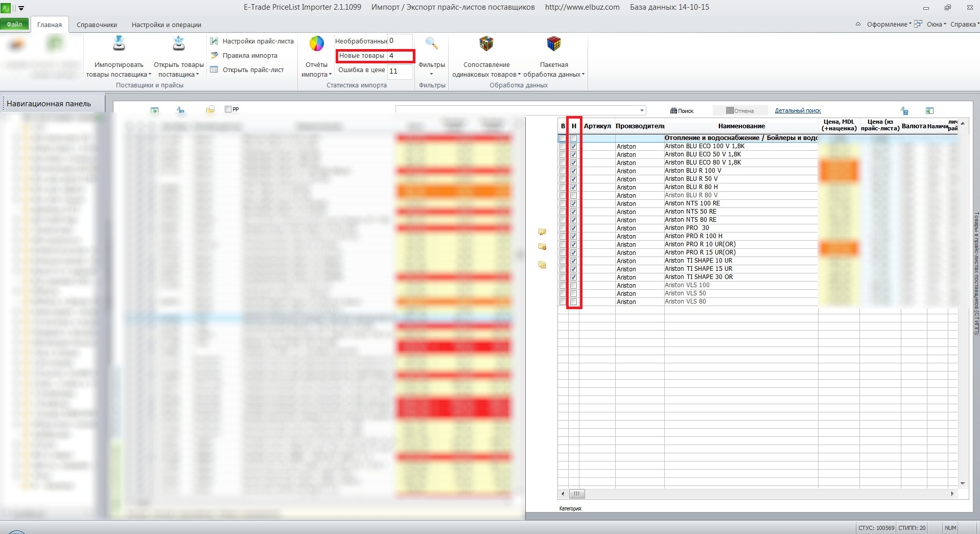
Task: Click the icon left of the green Excel icon
Action: point(904,110)
